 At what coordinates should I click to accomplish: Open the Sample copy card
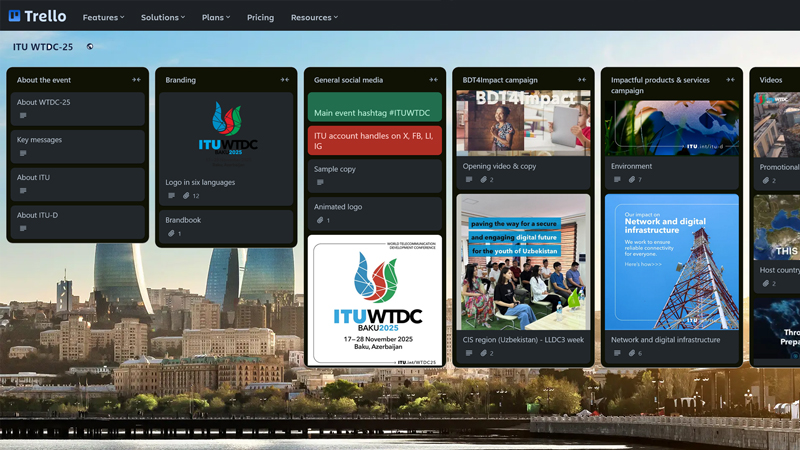click(374, 176)
